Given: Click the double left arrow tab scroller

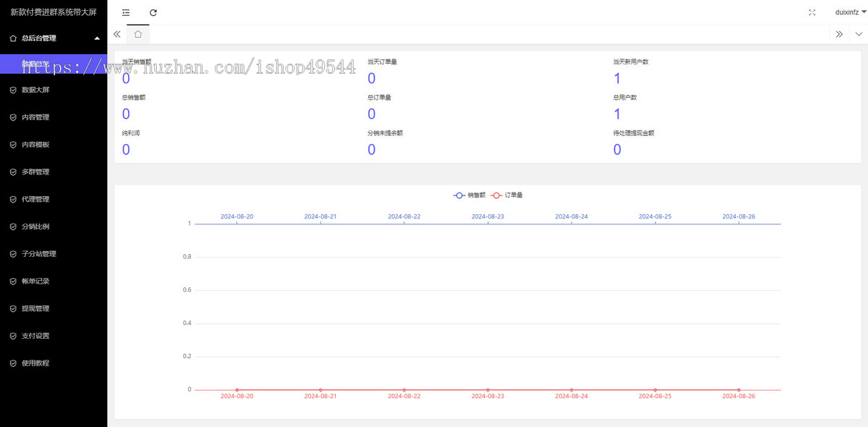Looking at the screenshot, I should pos(117,34).
